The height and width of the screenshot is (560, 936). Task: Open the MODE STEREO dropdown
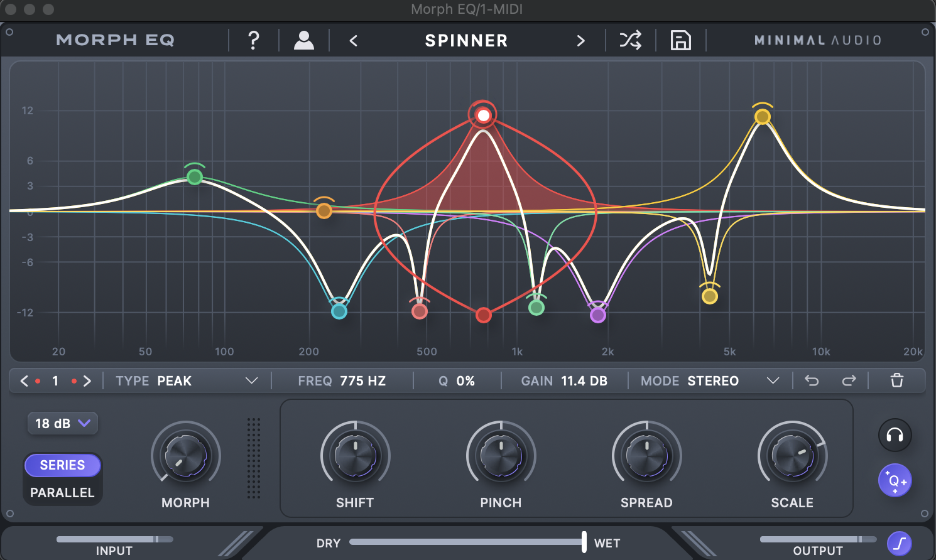click(710, 380)
